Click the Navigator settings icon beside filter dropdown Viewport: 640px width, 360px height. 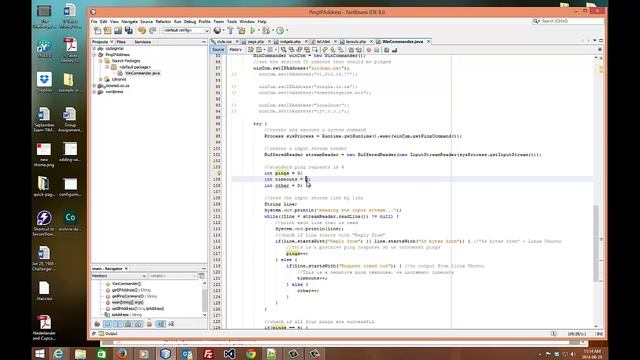pyautogui.click(x=202, y=276)
